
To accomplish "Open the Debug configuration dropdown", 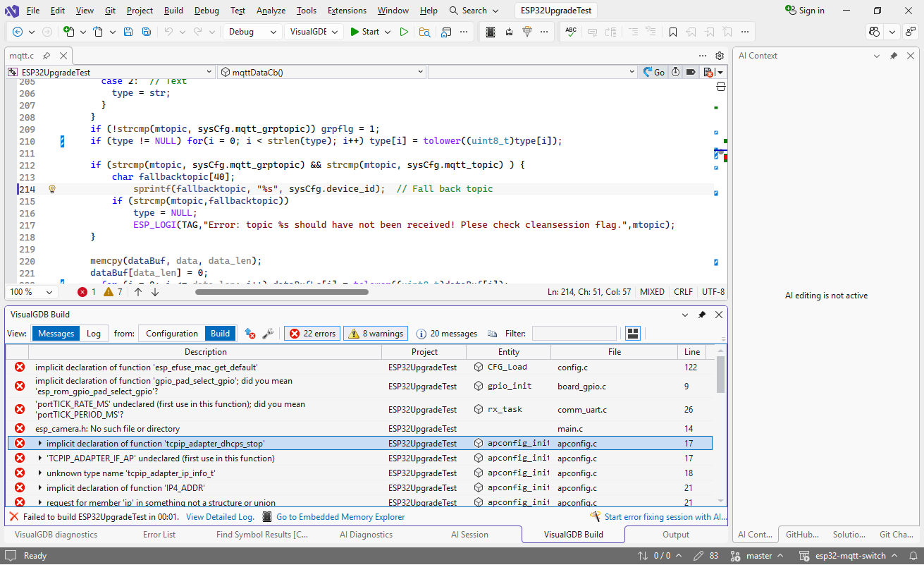I will pos(253,32).
